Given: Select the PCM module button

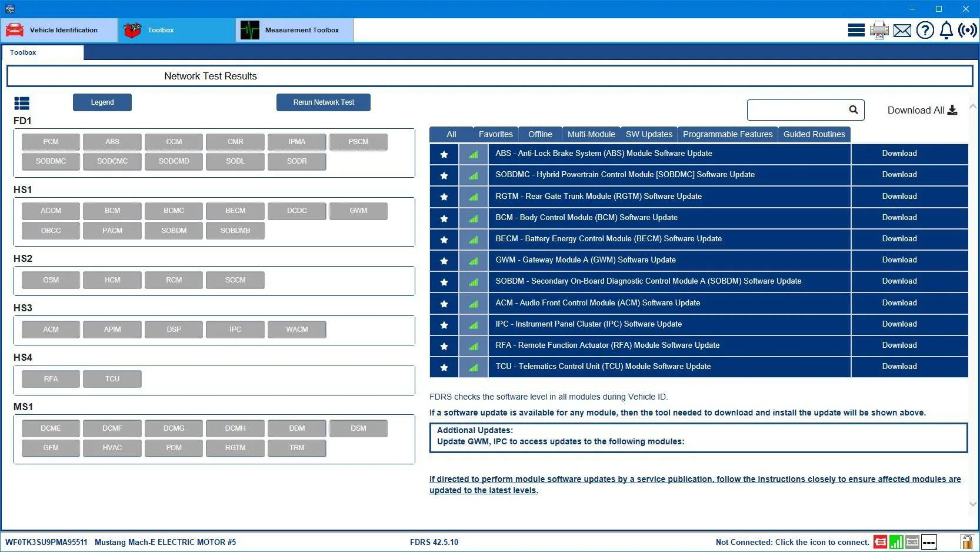Looking at the screenshot, I should tap(51, 142).
